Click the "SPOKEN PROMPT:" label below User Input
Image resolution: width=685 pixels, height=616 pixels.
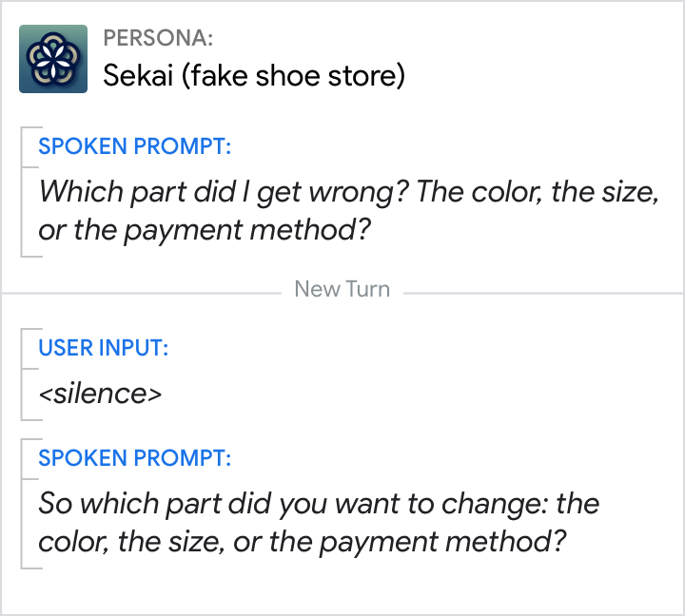[134, 458]
